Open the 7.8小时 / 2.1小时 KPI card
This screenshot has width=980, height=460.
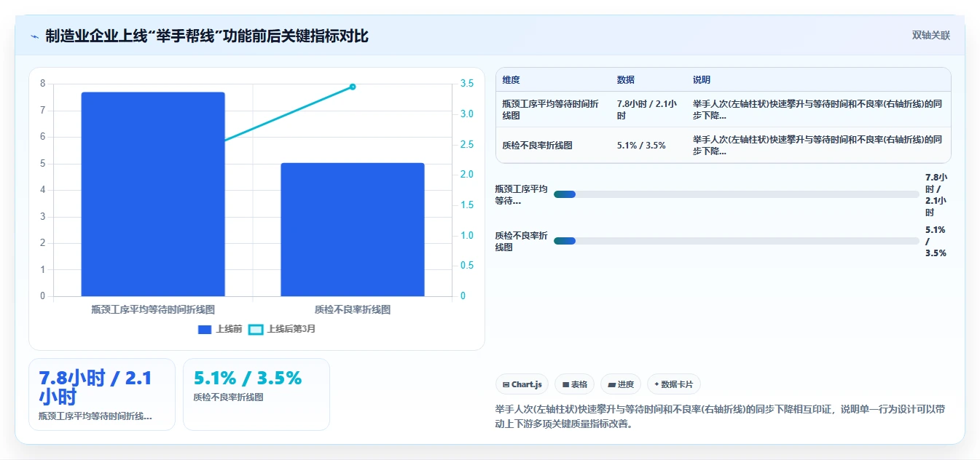102,394
